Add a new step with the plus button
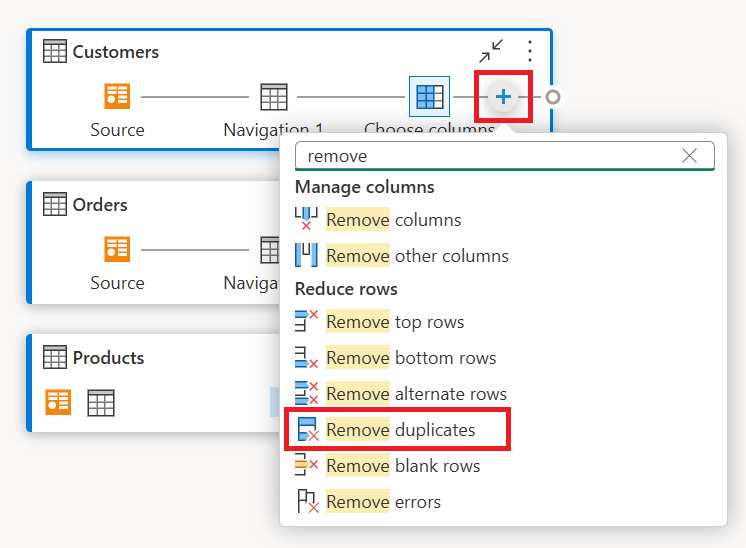The image size is (746, 548). (503, 97)
